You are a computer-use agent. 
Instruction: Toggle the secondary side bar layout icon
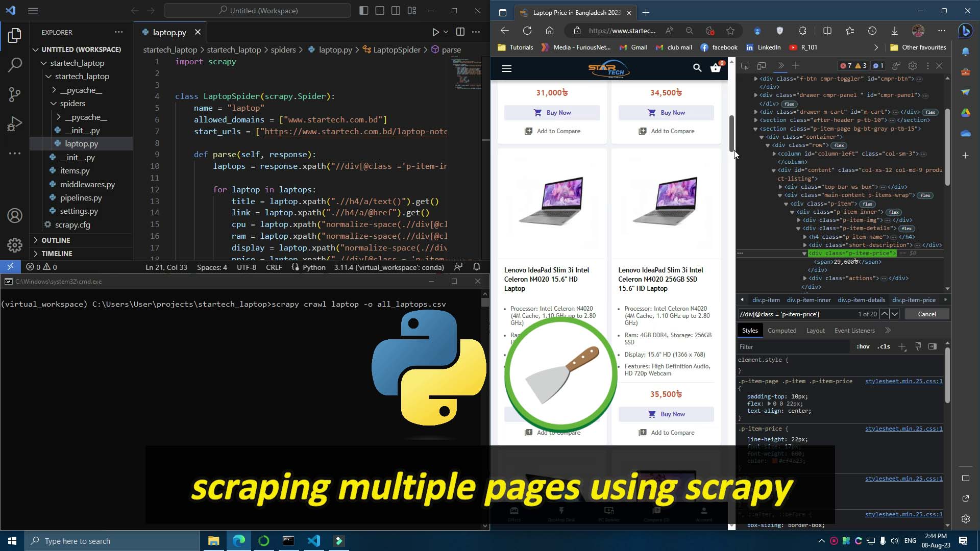click(x=396, y=11)
